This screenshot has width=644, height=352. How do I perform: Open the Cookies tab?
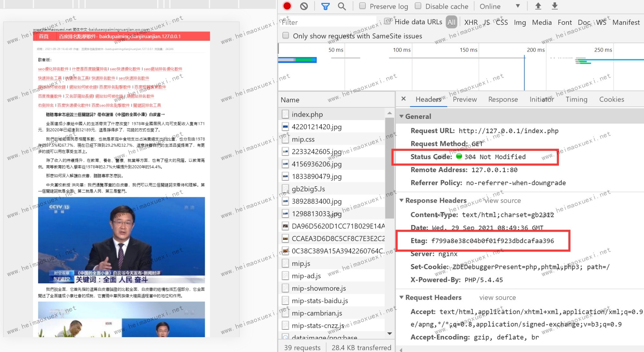pos(611,99)
